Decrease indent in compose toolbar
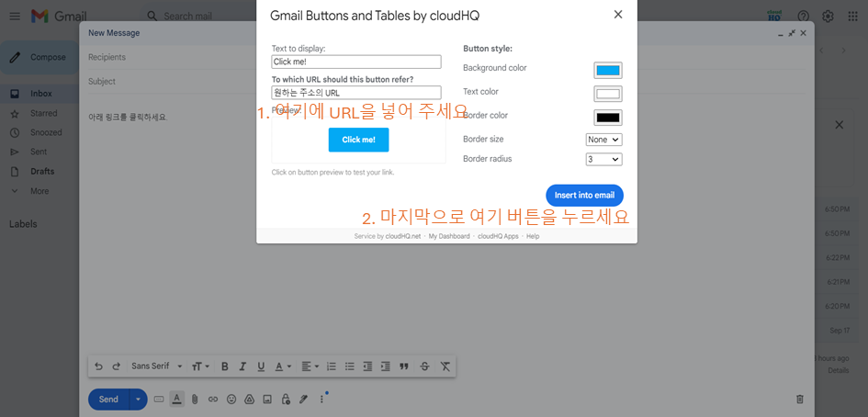This screenshot has height=417, width=868. (x=367, y=366)
